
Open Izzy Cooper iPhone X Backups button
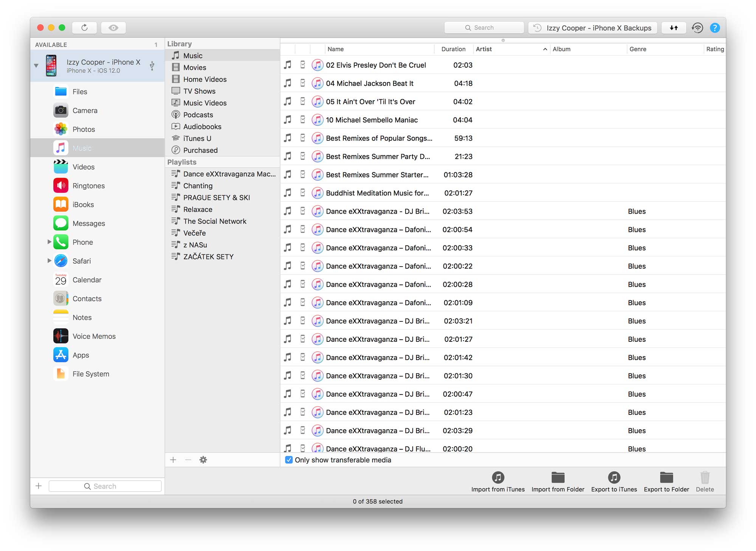[x=592, y=28]
